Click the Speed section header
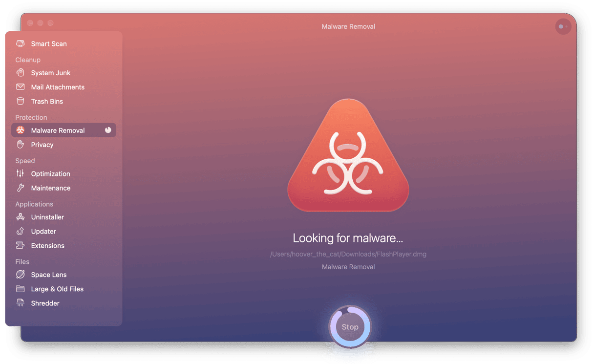 (x=25, y=161)
